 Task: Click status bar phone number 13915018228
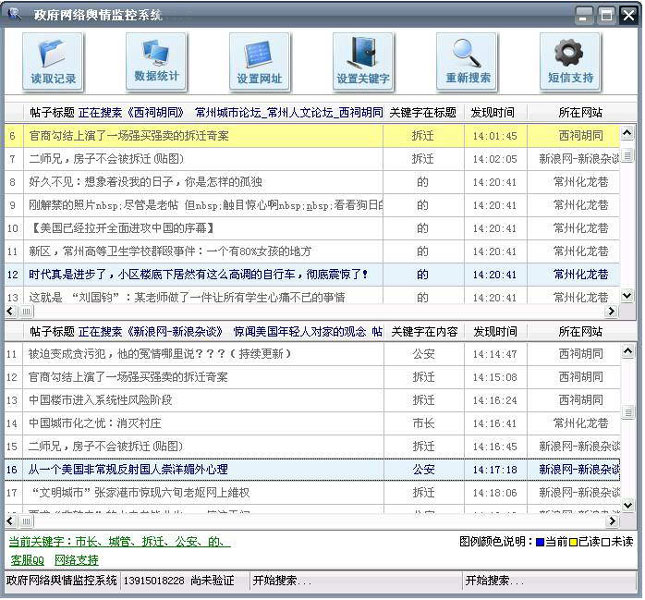(154, 581)
